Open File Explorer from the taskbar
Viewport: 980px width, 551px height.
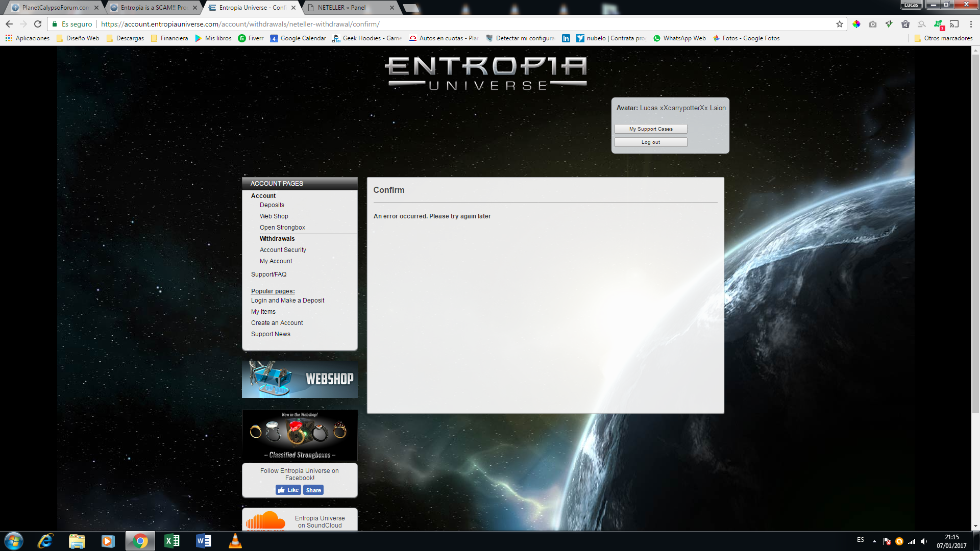point(77,541)
